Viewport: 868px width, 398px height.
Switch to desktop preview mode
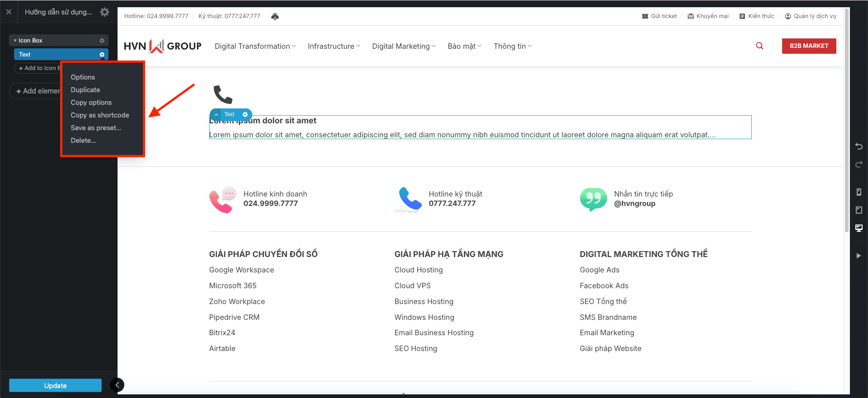[x=859, y=228]
